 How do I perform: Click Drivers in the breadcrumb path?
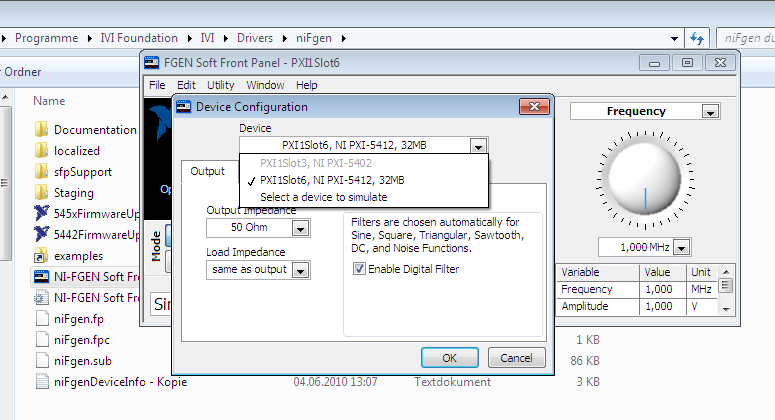[x=255, y=38]
